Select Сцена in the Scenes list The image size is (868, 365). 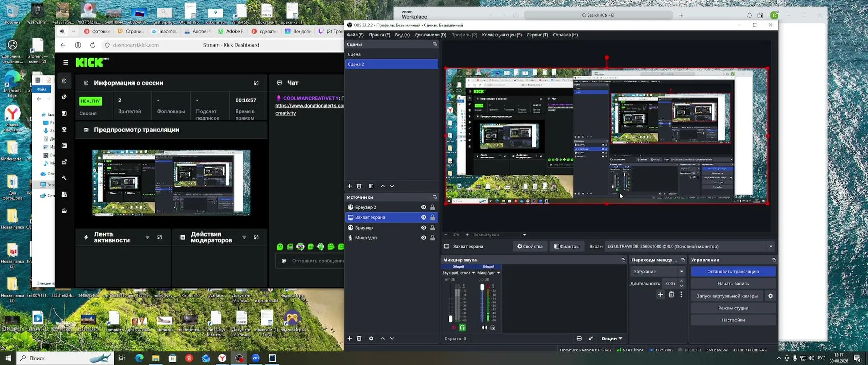pyautogui.click(x=391, y=54)
